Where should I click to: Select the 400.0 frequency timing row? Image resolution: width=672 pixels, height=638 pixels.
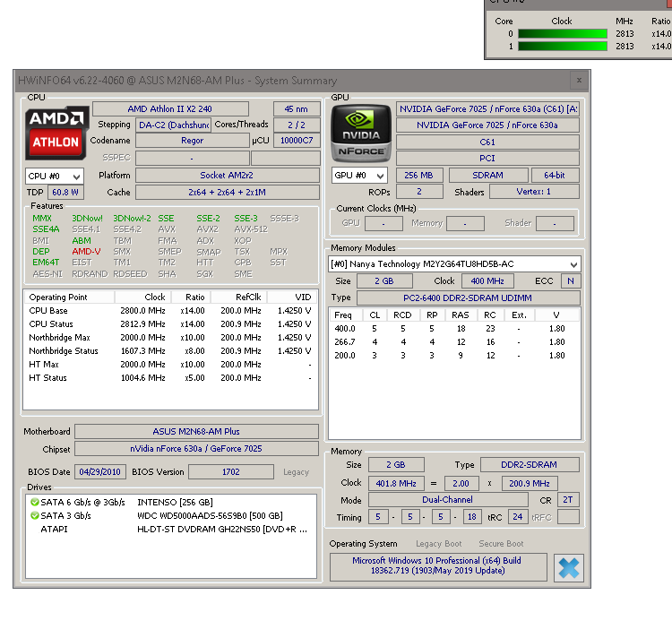[454, 329]
